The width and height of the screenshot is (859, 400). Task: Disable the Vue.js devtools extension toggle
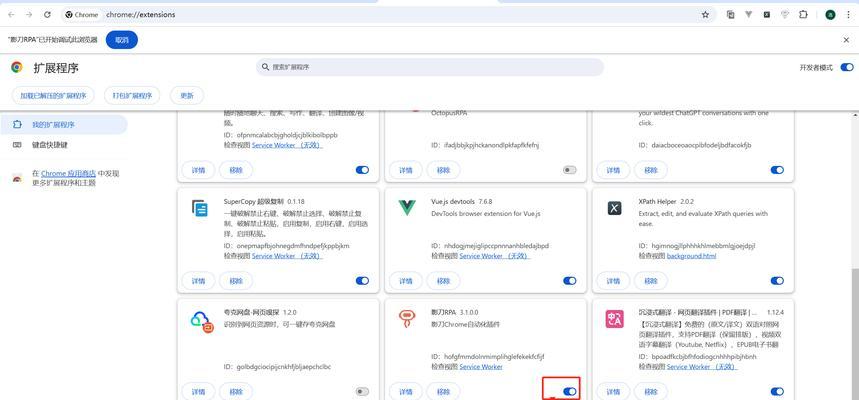point(570,281)
